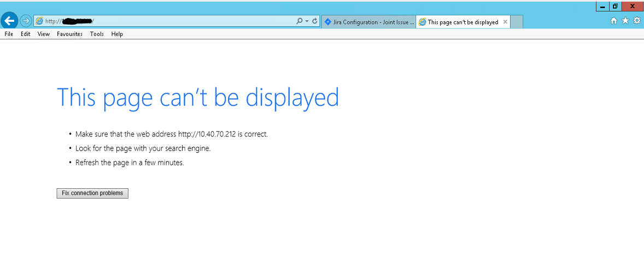644x257 pixels.
Task: Switch to the Jira Configuration tab
Action: pyautogui.click(x=369, y=22)
